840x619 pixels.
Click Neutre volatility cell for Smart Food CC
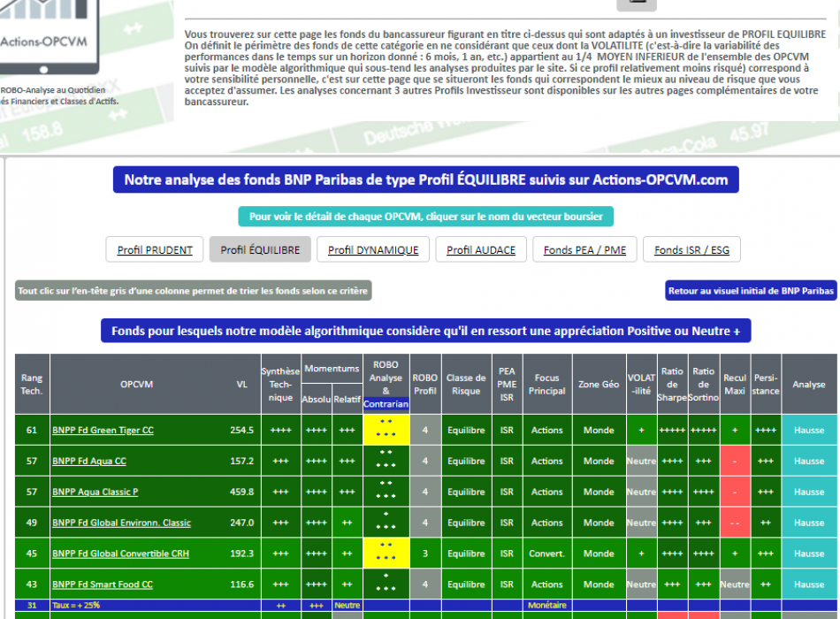(x=641, y=585)
